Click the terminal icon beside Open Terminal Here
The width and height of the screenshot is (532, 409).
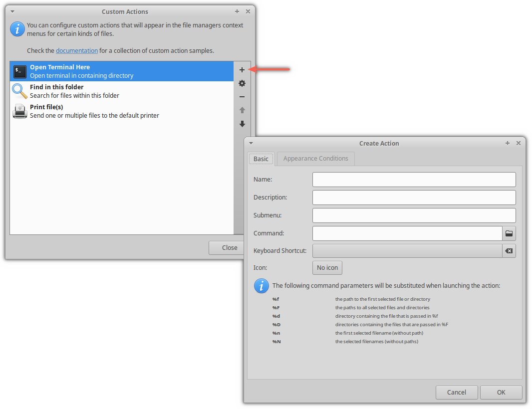point(19,71)
